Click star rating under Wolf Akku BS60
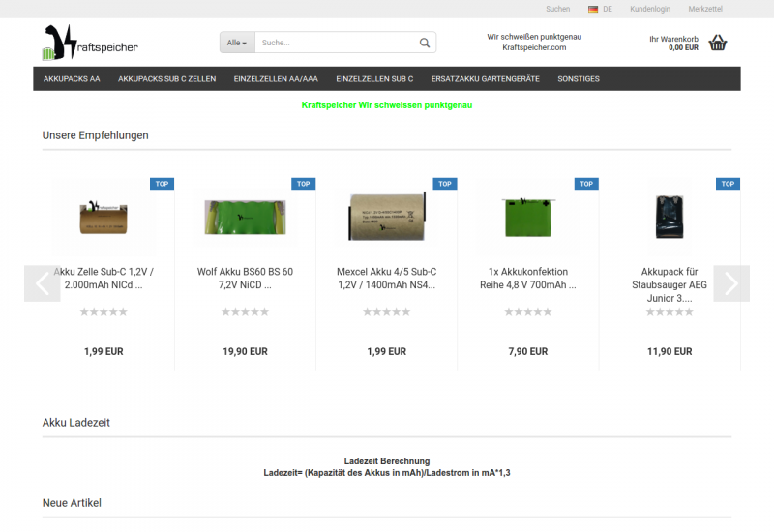 tap(245, 312)
